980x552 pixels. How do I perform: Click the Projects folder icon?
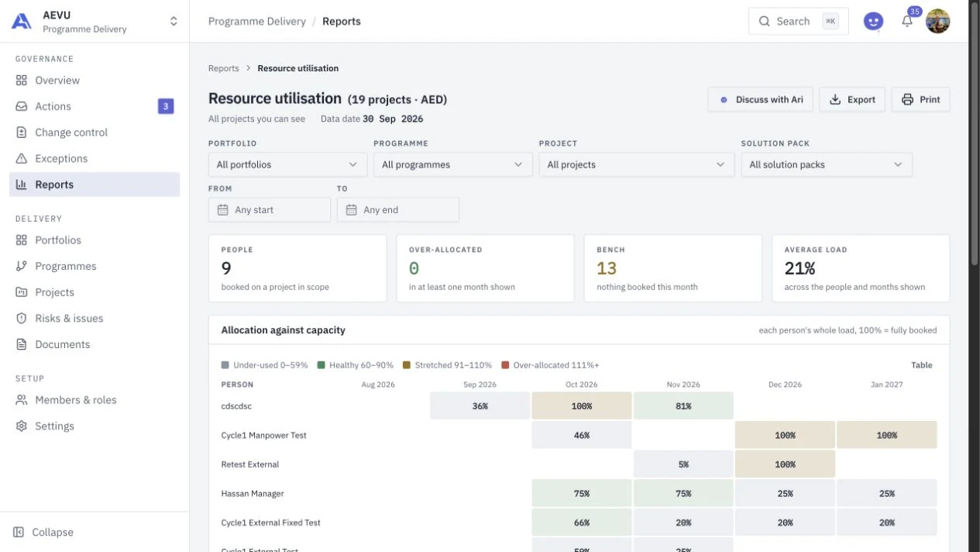tap(22, 292)
